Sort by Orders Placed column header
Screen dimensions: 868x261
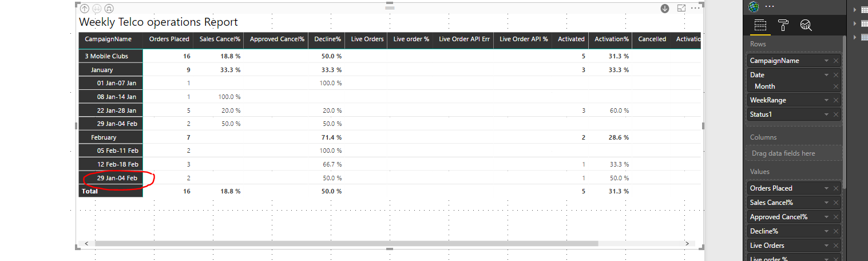(x=169, y=39)
